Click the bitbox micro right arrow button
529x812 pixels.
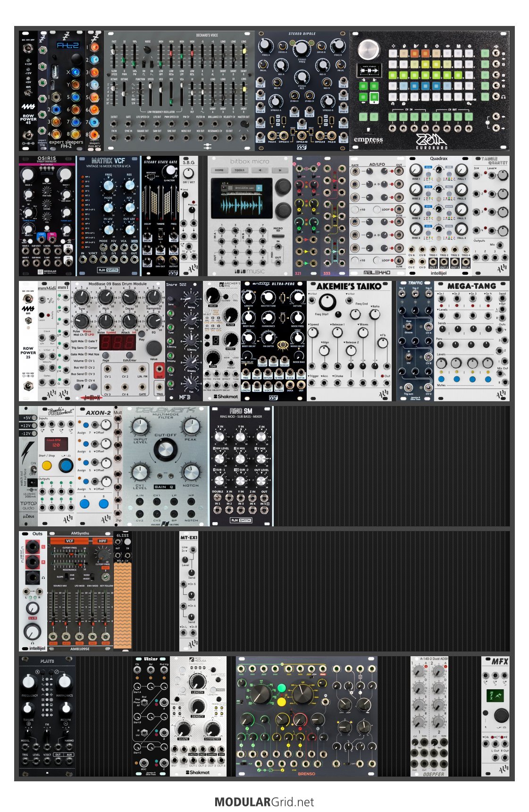pyautogui.click(x=280, y=170)
